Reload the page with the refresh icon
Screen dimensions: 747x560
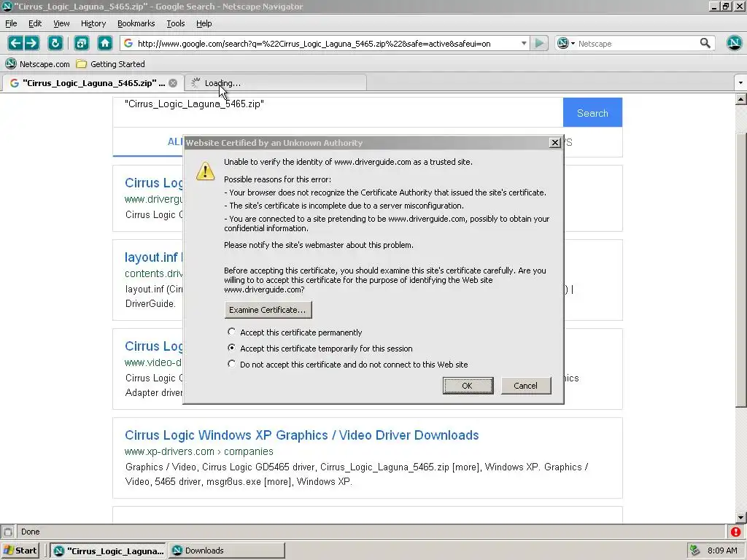click(55, 43)
